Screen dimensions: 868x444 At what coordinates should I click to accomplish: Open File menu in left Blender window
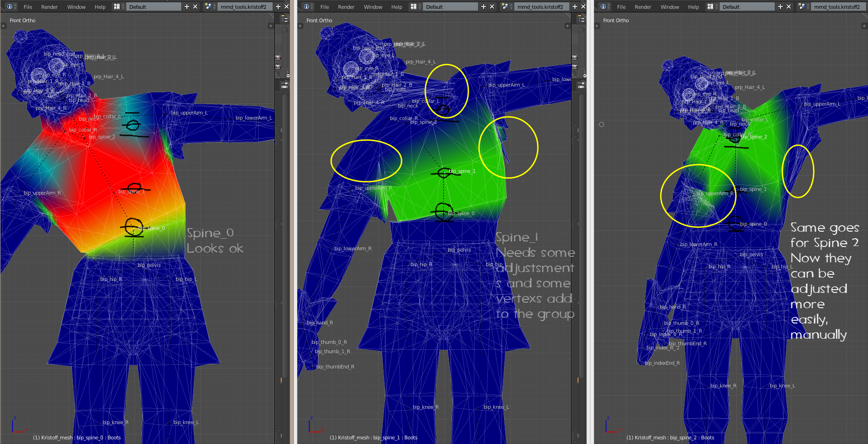28,7
